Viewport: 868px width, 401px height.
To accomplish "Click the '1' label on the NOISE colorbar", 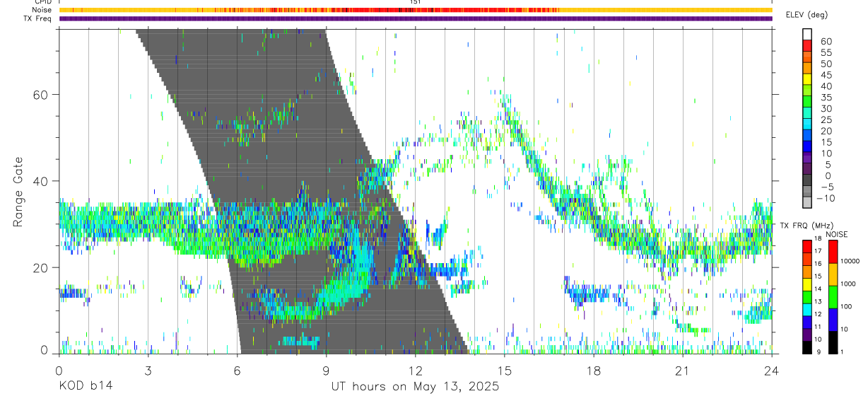I will pyautogui.click(x=842, y=351).
